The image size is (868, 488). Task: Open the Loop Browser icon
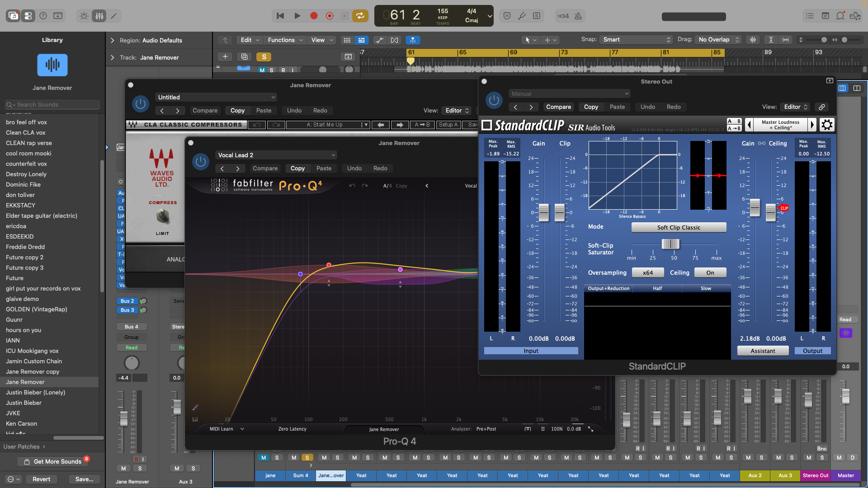click(840, 16)
